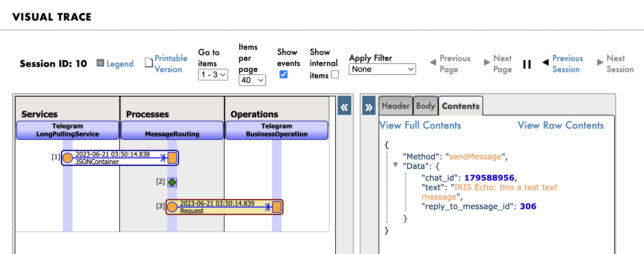Select green event circle at item [2]

point(172,182)
